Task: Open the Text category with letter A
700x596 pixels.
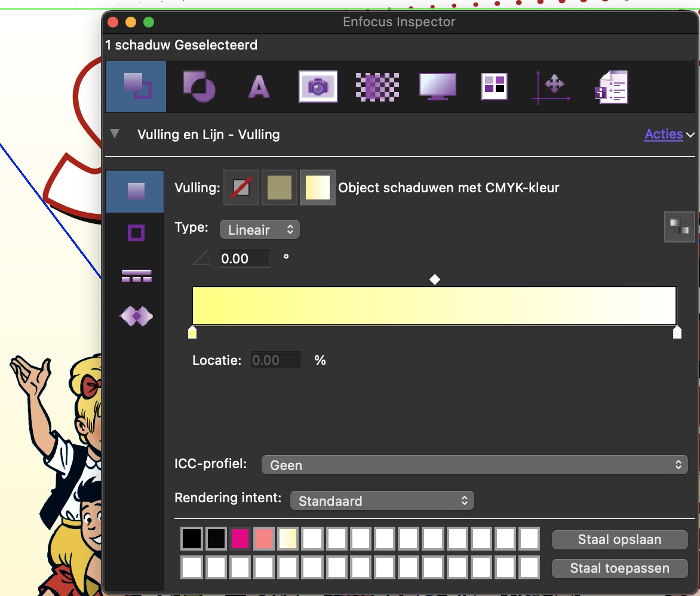Action: 259,87
